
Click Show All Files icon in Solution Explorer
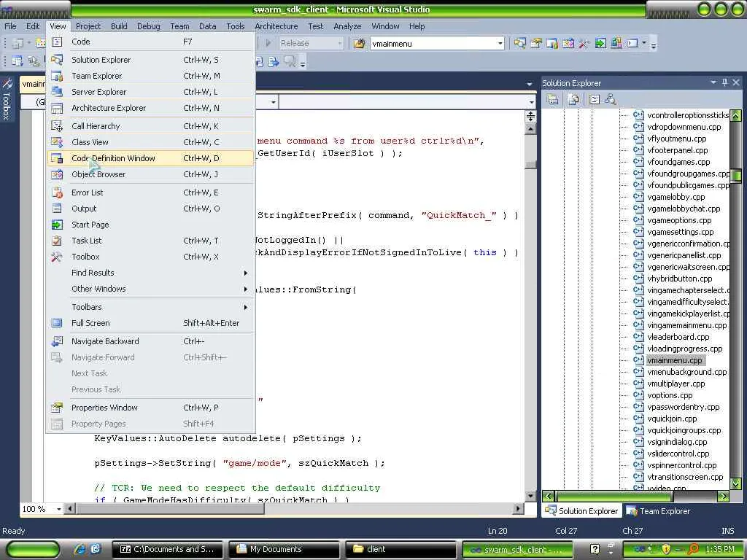coord(573,99)
